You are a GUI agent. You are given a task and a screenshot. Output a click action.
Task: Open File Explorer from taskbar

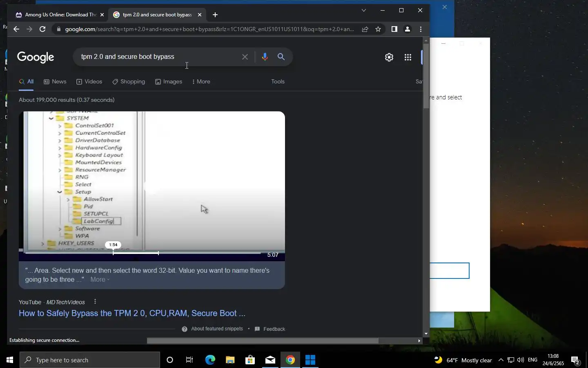[230, 360]
